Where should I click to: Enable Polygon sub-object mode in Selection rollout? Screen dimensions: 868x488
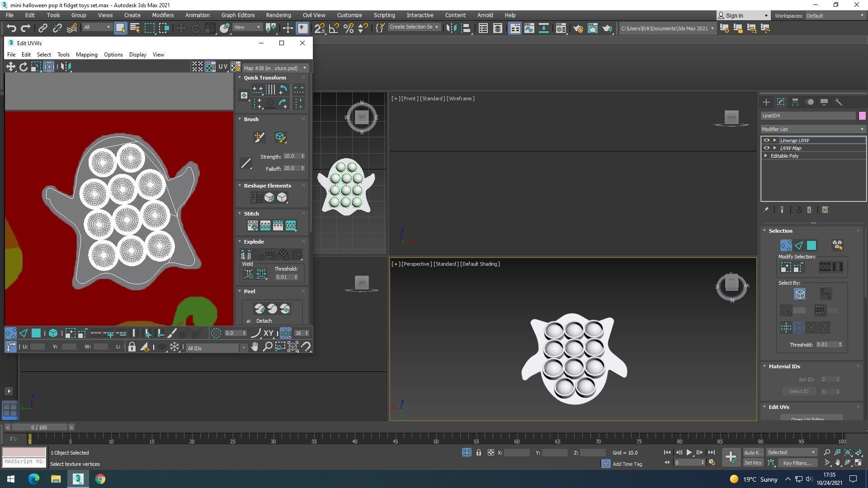(x=811, y=245)
